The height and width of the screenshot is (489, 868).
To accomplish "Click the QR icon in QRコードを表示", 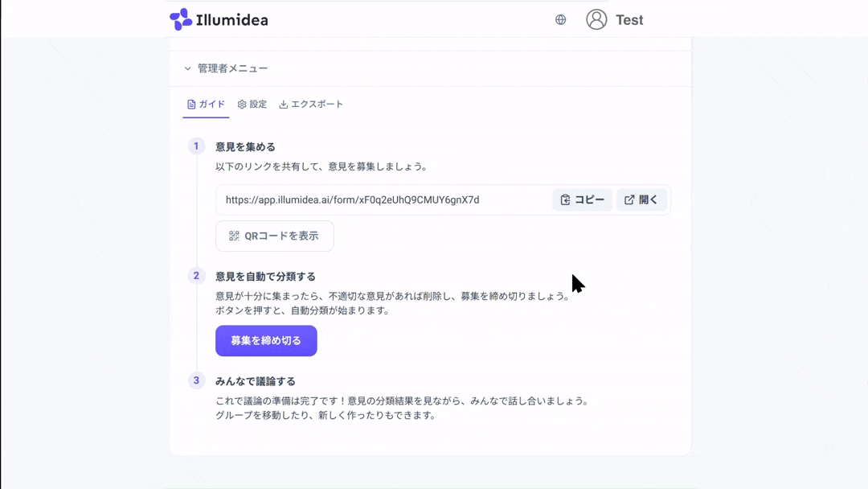I will coord(234,236).
